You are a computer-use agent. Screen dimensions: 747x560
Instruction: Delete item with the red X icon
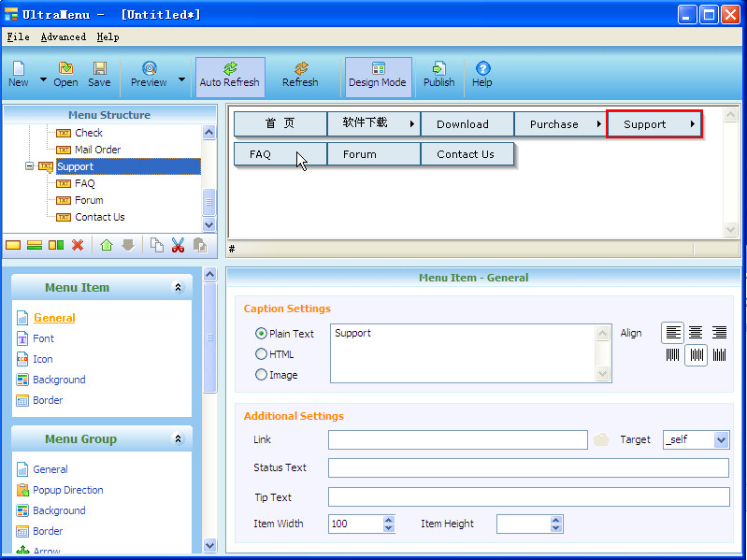[x=78, y=245]
